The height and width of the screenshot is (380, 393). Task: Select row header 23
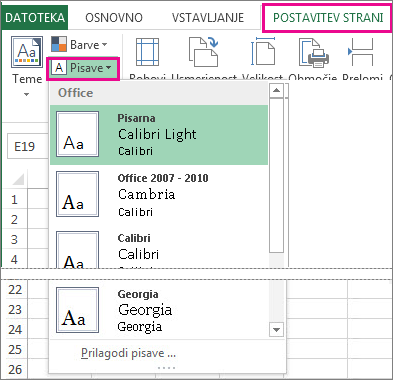[15, 310]
